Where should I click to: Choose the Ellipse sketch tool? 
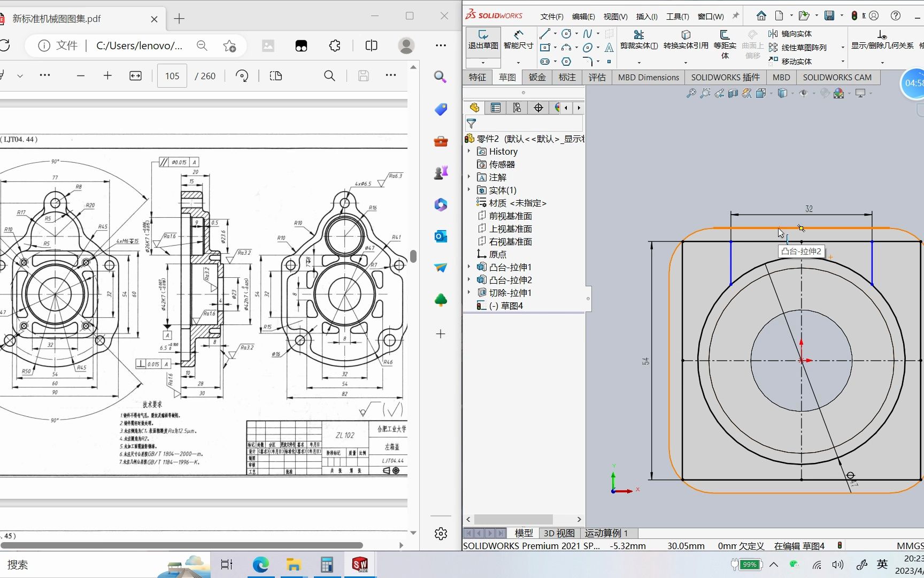[588, 48]
